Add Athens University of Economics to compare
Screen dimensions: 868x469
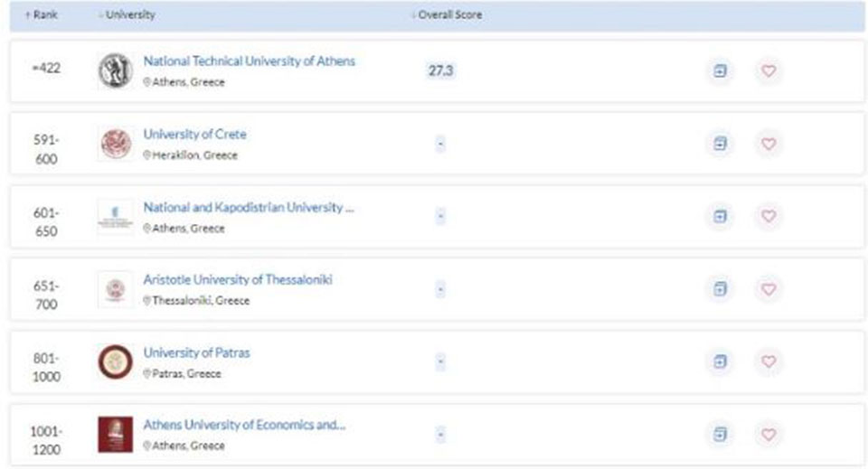(720, 434)
